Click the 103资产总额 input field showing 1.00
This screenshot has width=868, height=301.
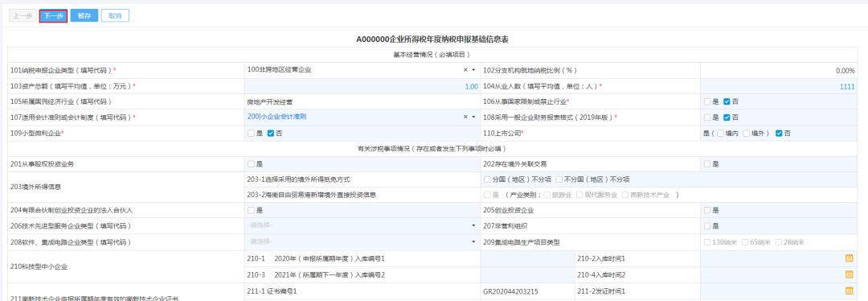click(x=362, y=86)
